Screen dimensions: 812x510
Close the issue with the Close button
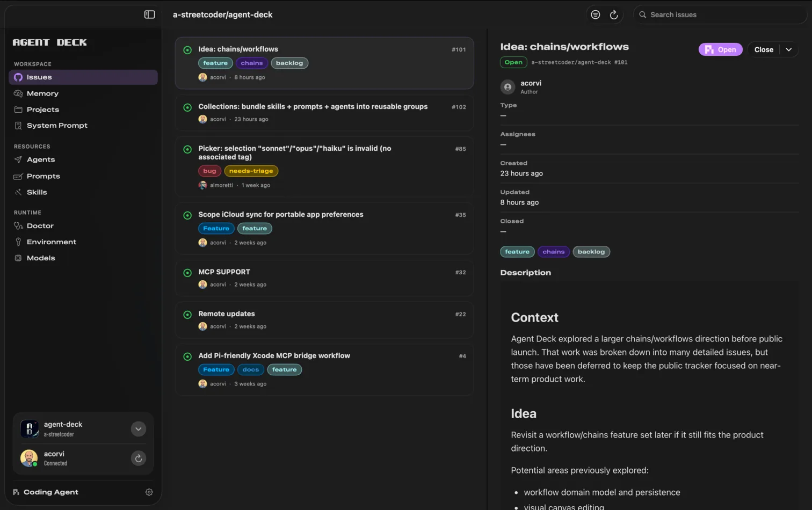point(764,49)
